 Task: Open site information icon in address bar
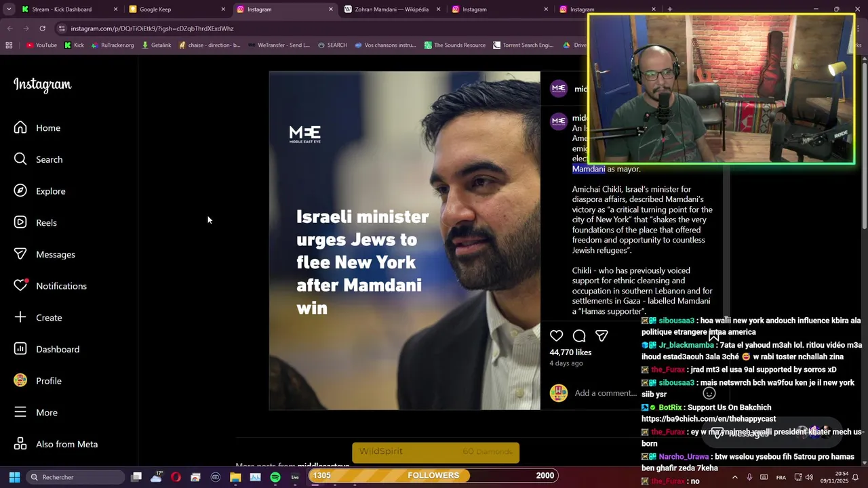tap(62, 28)
